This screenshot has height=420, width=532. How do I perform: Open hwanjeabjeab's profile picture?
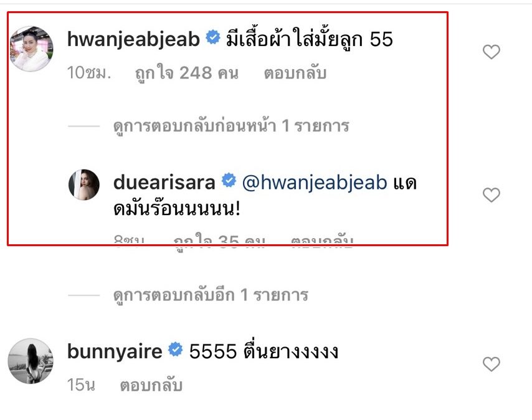coord(31,49)
